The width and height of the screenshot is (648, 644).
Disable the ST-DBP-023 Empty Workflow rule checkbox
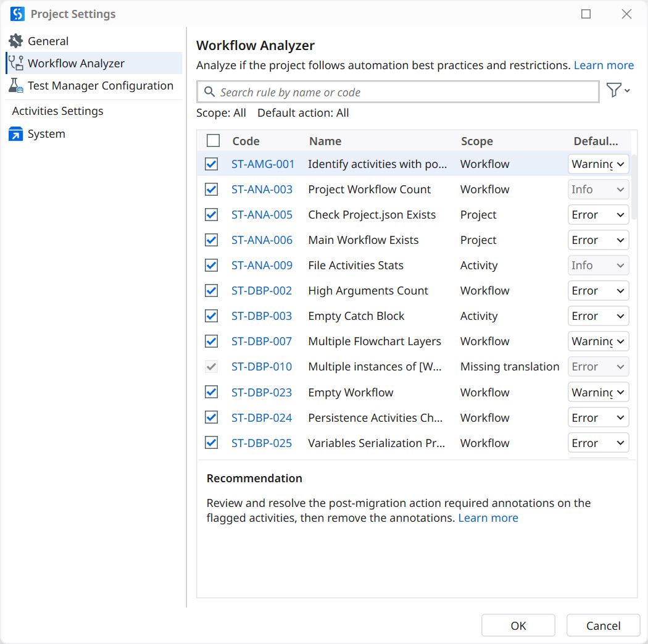click(212, 392)
